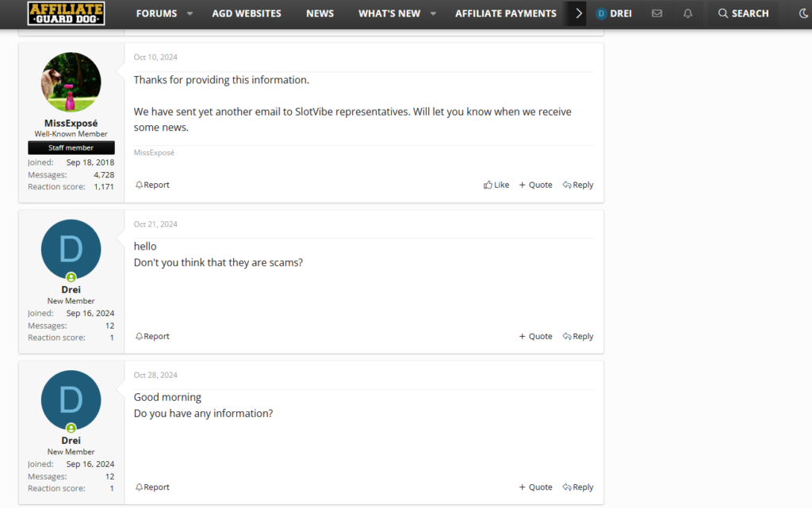
Task: Open the News menu item
Action: pos(320,13)
